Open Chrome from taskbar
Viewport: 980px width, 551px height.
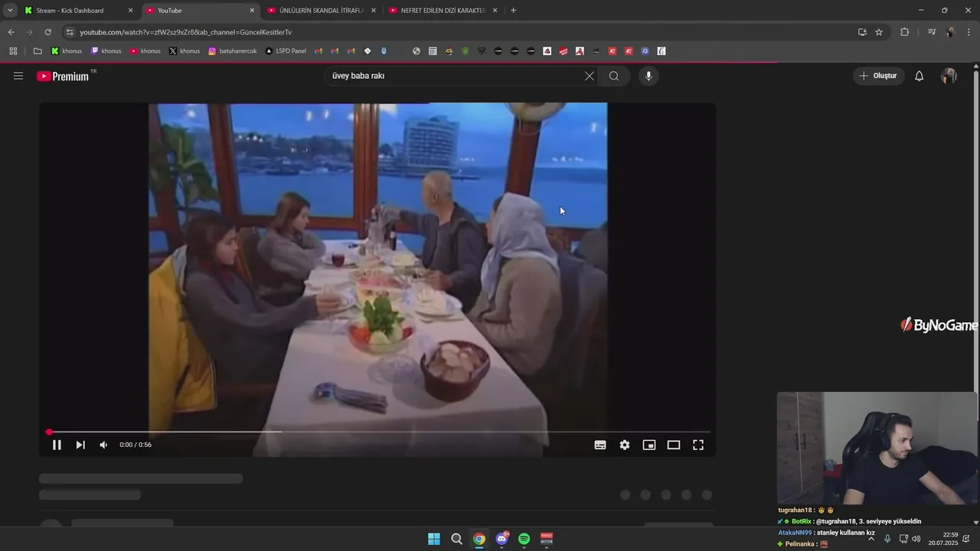coord(479,539)
